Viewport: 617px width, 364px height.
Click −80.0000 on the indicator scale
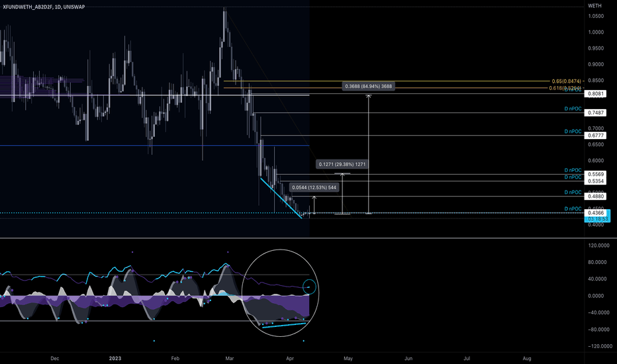[599, 330]
